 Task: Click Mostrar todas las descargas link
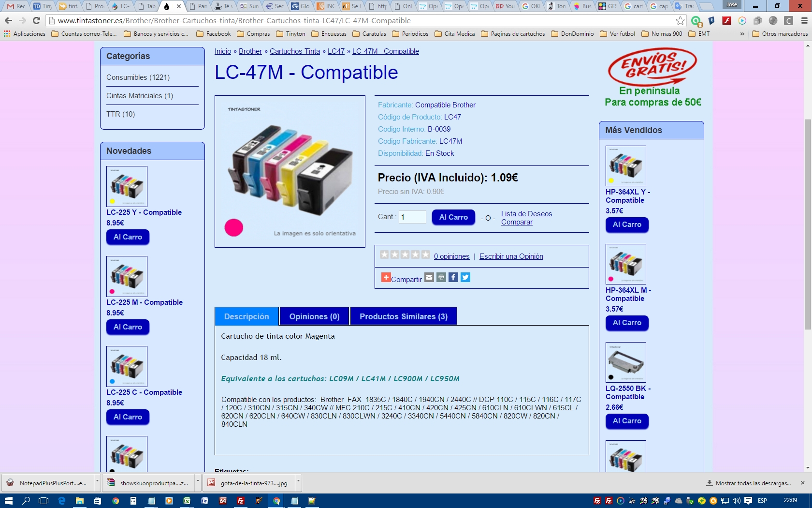click(x=753, y=483)
